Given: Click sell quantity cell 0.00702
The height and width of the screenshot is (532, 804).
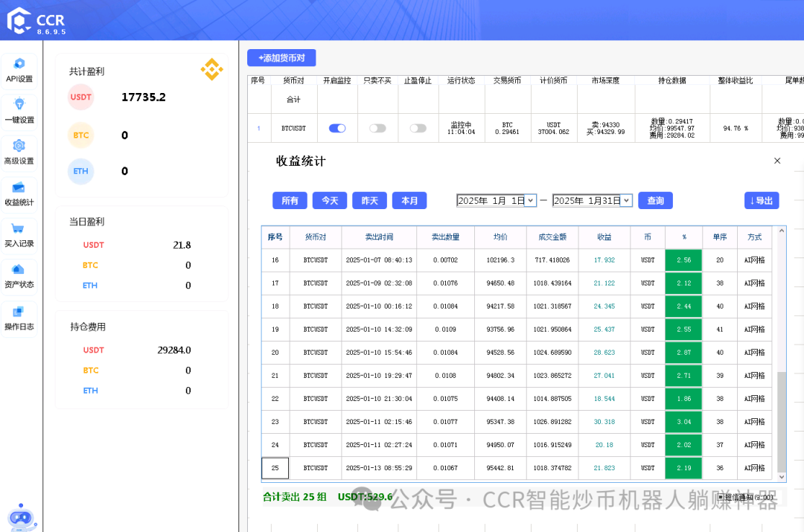Looking at the screenshot, I should (445, 260).
